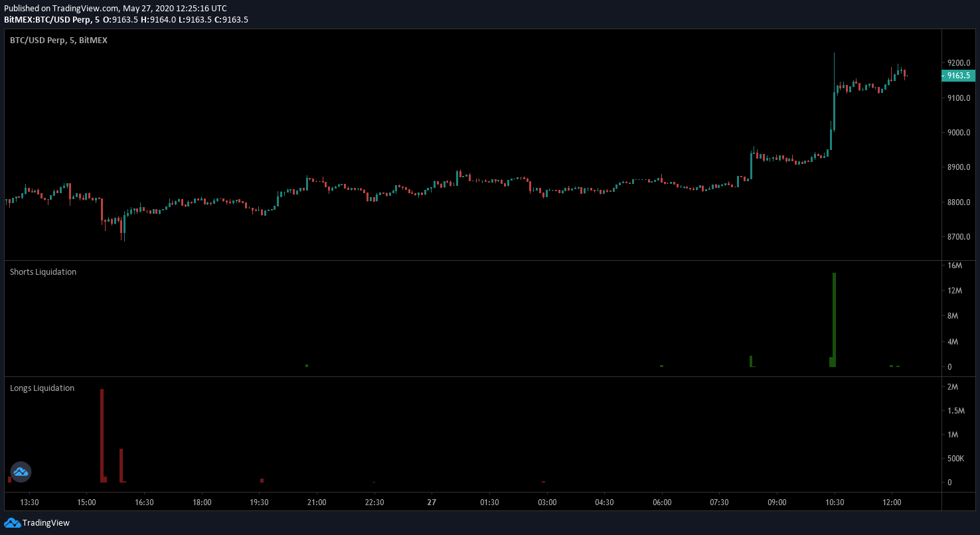Click the circular TradingView watermark badge
980x535 pixels.
[x=21, y=472]
